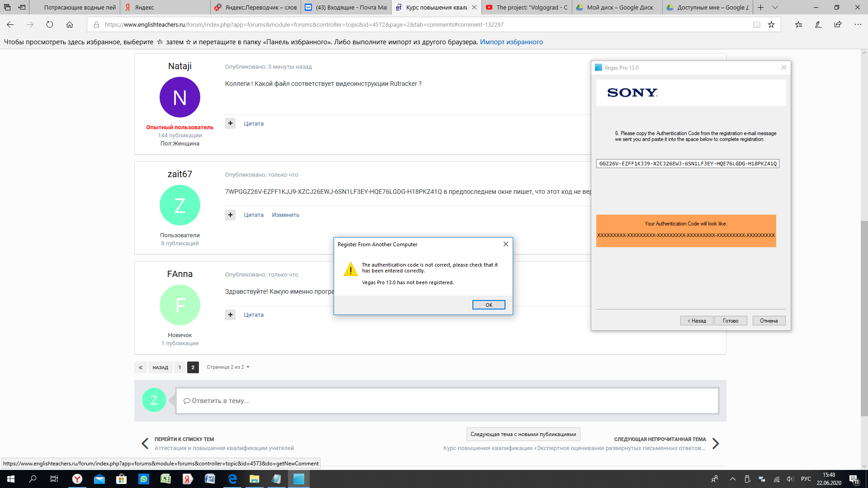Open Windows search from taskbar

[x=33, y=479]
